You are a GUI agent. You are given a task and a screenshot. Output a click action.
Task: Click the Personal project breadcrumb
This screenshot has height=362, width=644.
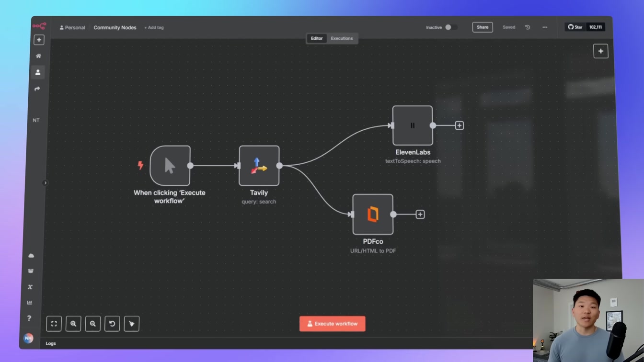72,28
